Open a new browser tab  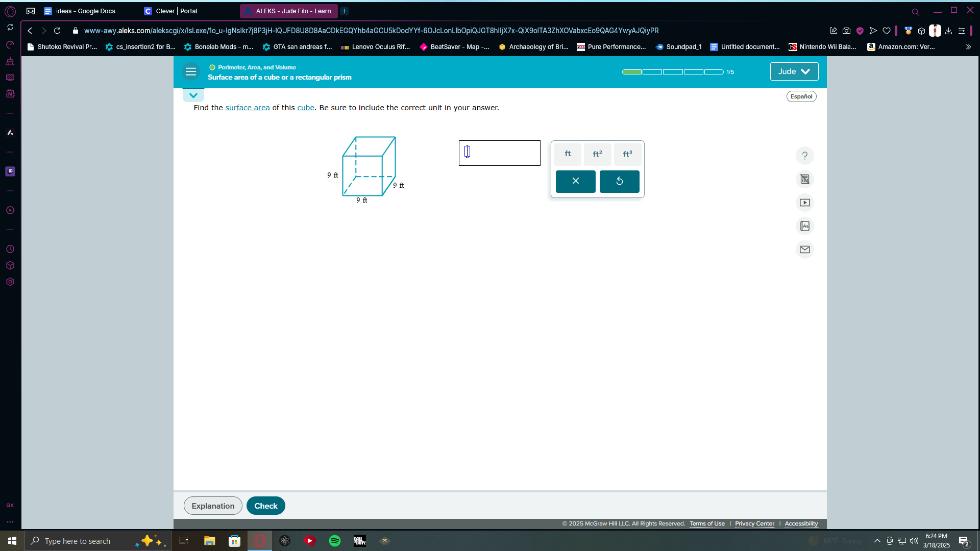345,11
